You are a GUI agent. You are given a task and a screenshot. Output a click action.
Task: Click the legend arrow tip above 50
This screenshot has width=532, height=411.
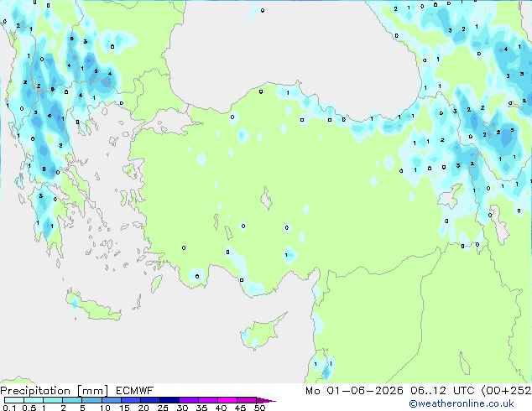[x=266, y=400]
